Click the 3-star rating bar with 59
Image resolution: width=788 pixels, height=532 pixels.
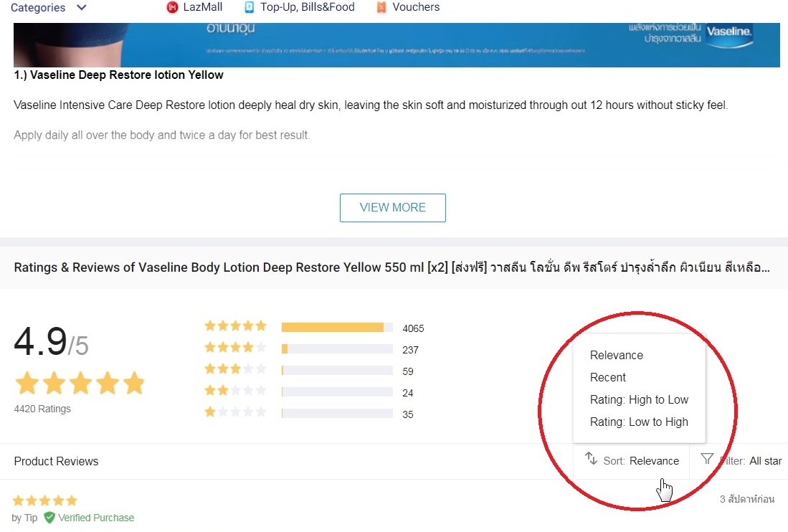337,371
